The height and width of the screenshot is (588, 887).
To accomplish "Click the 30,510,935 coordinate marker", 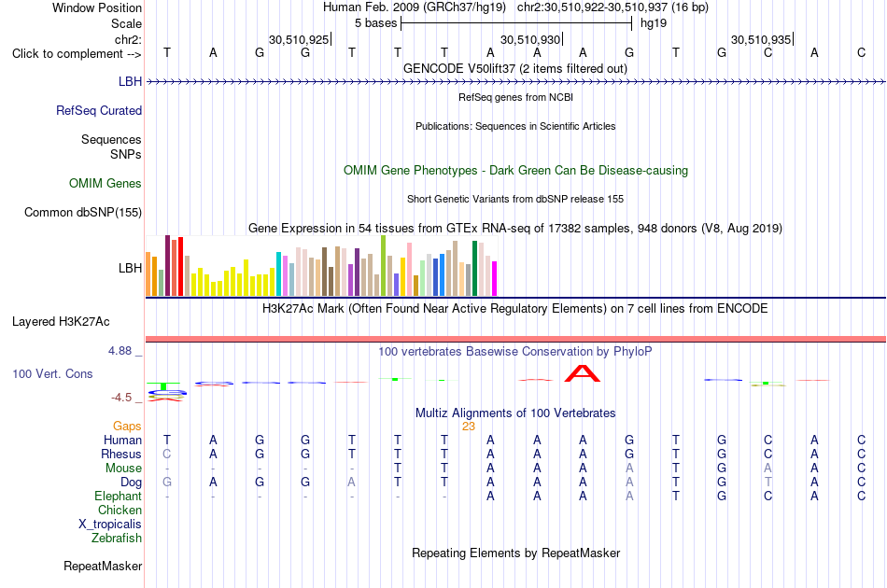I will tap(761, 39).
